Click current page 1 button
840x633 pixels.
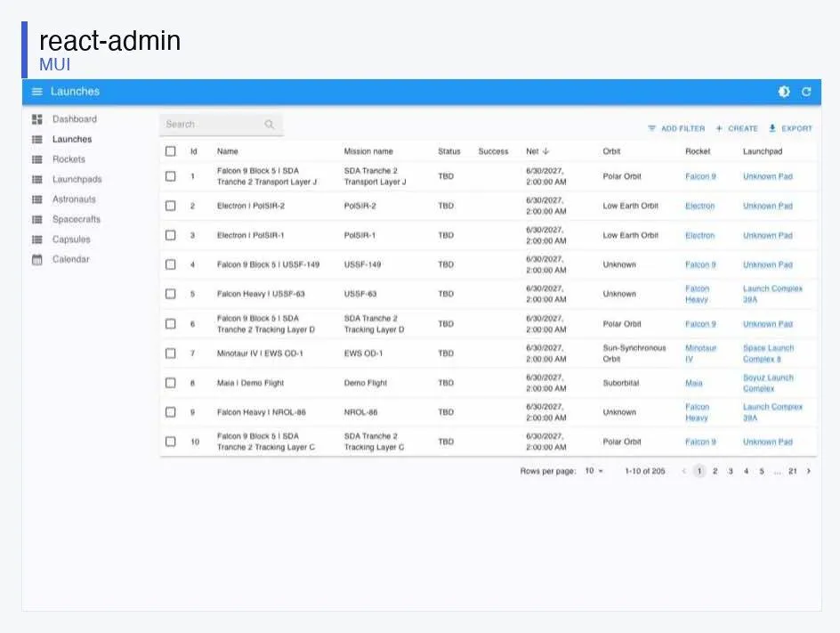click(699, 471)
